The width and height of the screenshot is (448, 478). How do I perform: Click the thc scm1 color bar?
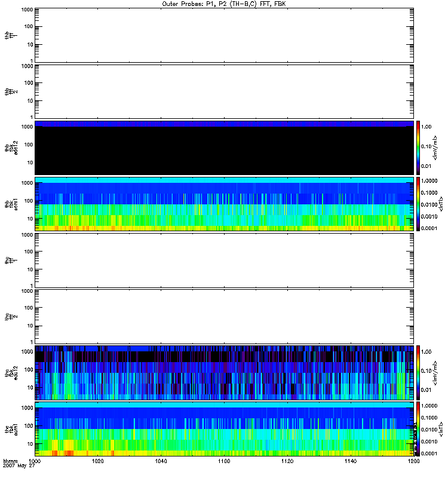point(418,429)
